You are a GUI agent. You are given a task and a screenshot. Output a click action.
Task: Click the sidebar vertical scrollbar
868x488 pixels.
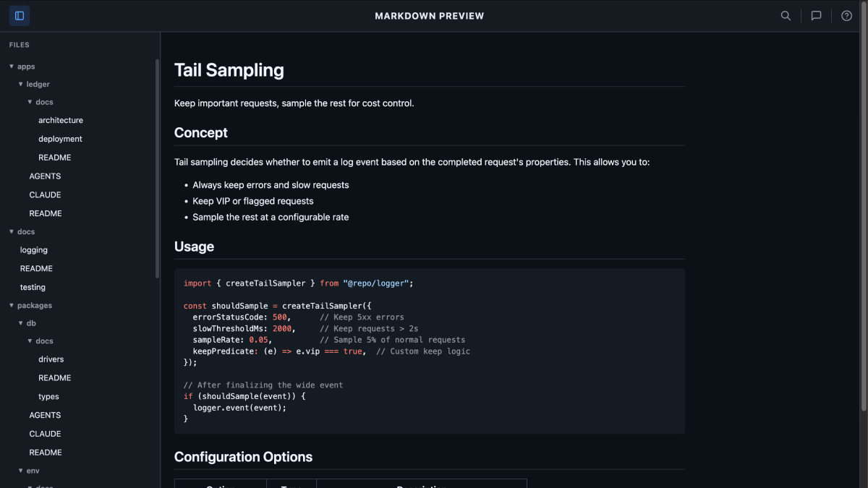tap(157, 168)
